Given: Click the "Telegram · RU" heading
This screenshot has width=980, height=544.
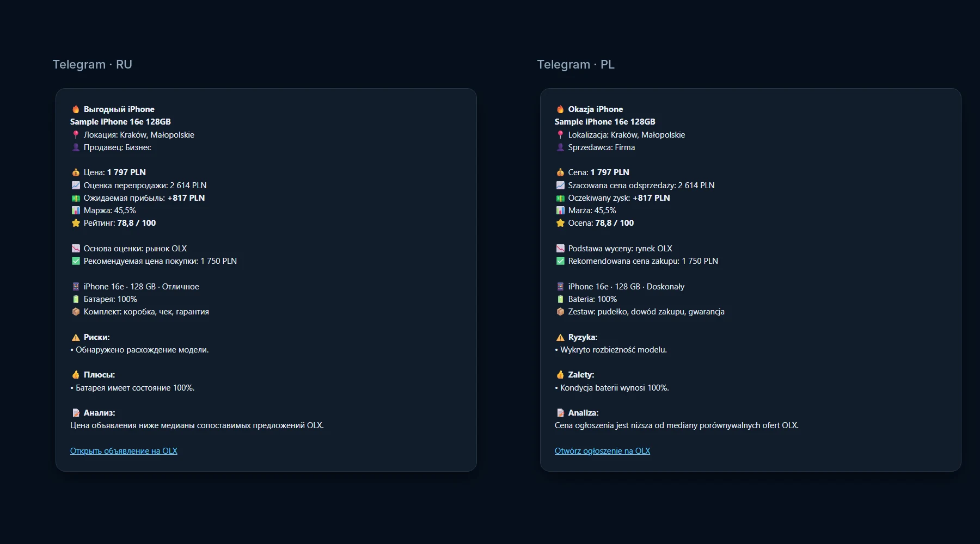Looking at the screenshot, I should pos(93,64).
